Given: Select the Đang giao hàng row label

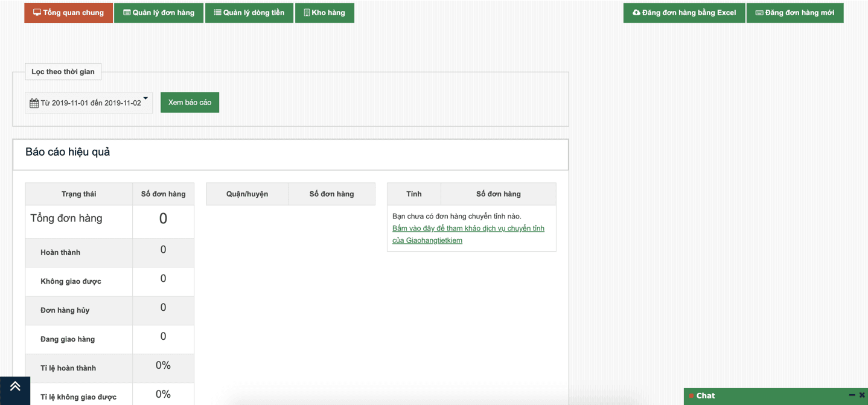Looking at the screenshot, I should (x=68, y=339).
